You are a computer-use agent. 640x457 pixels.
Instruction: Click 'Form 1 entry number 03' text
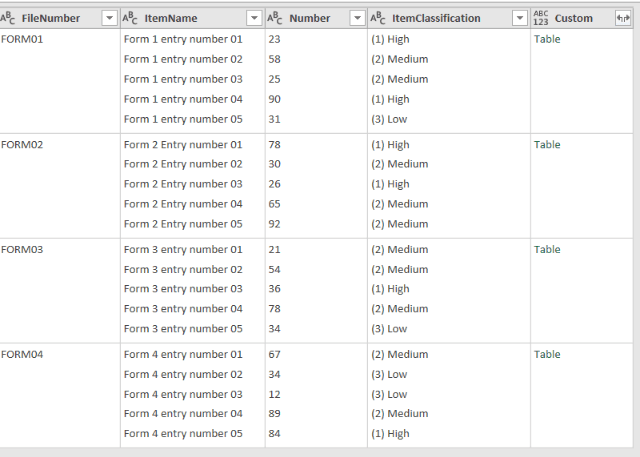[x=183, y=79]
